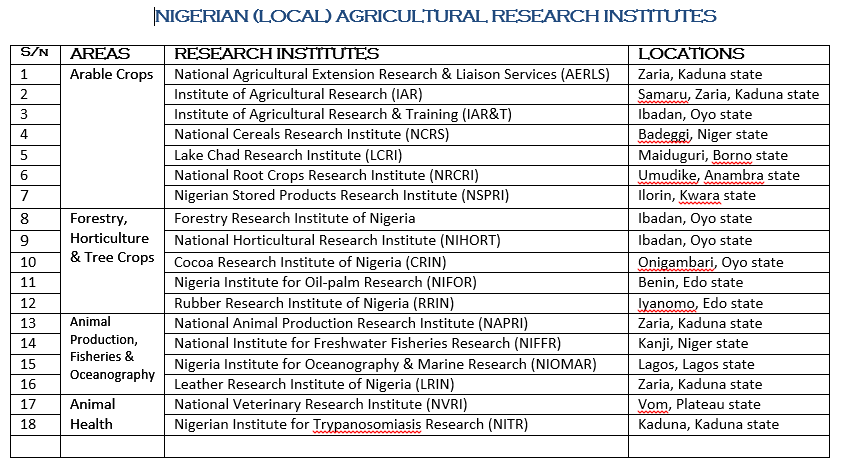Click the "Animal Health" area cell

(92, 414)
